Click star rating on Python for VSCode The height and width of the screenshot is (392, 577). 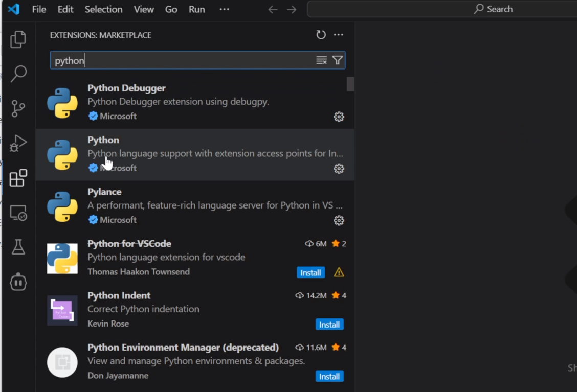339,244
